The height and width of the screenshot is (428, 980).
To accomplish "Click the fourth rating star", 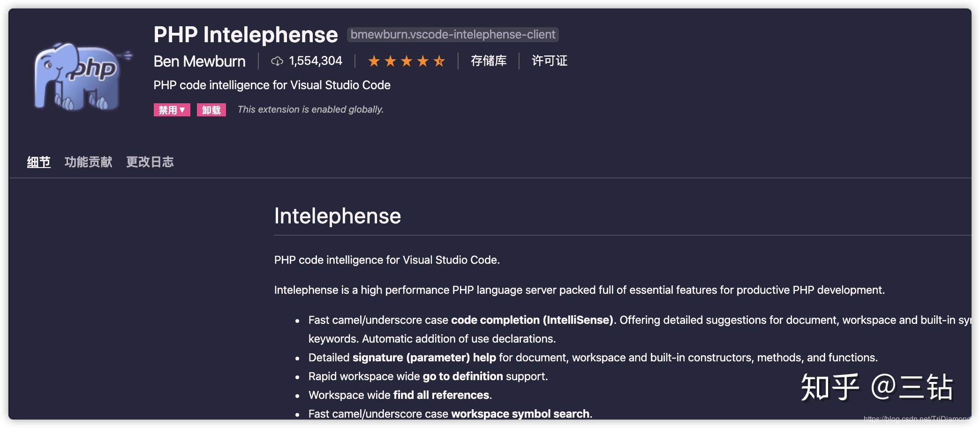I will tap(423, 61).
